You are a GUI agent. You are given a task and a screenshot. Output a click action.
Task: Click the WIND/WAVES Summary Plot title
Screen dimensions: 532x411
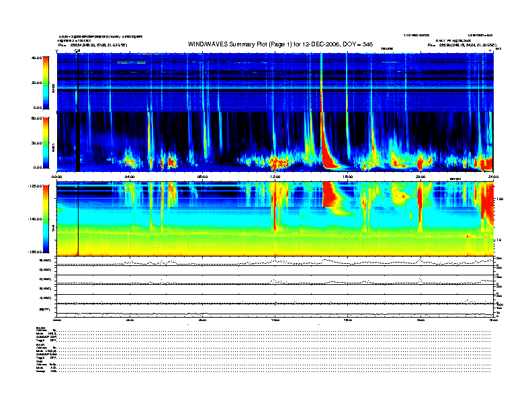click(280, 44)
